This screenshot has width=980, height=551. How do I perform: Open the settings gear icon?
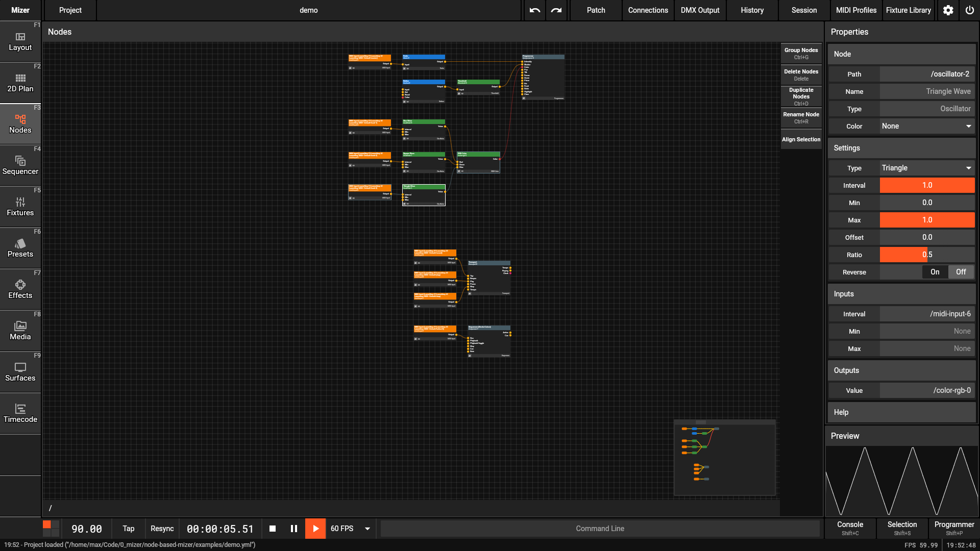[x=948, y=10]
